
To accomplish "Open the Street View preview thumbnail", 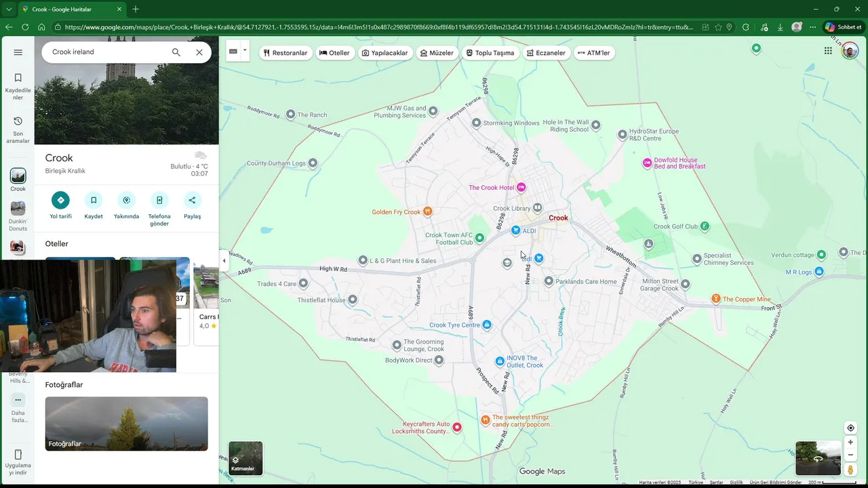I will point(818,458).
